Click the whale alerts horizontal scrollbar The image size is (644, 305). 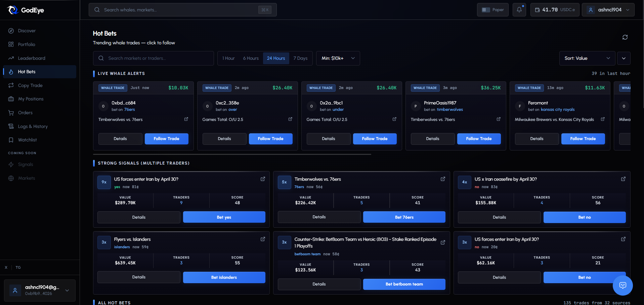232,155
